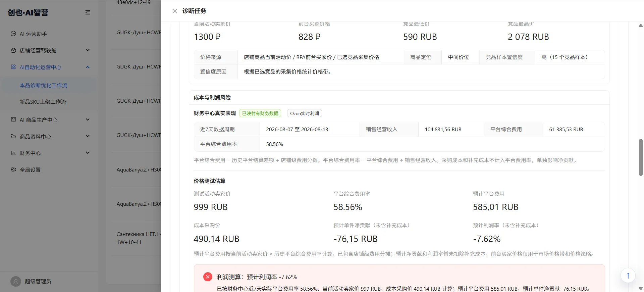Viewport: 644px width, 292px height.
Task: Expand the AI 商品生产中心 chevron
Action: pos(88,119)
